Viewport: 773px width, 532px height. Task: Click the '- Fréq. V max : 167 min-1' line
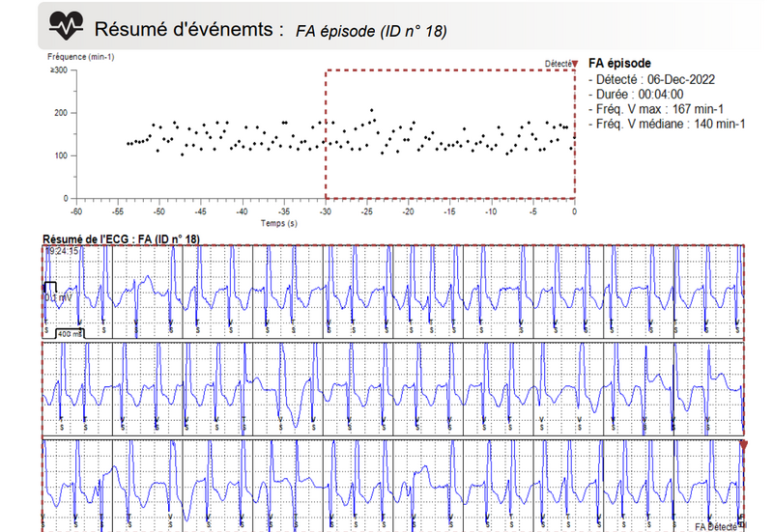click(656, 109)
